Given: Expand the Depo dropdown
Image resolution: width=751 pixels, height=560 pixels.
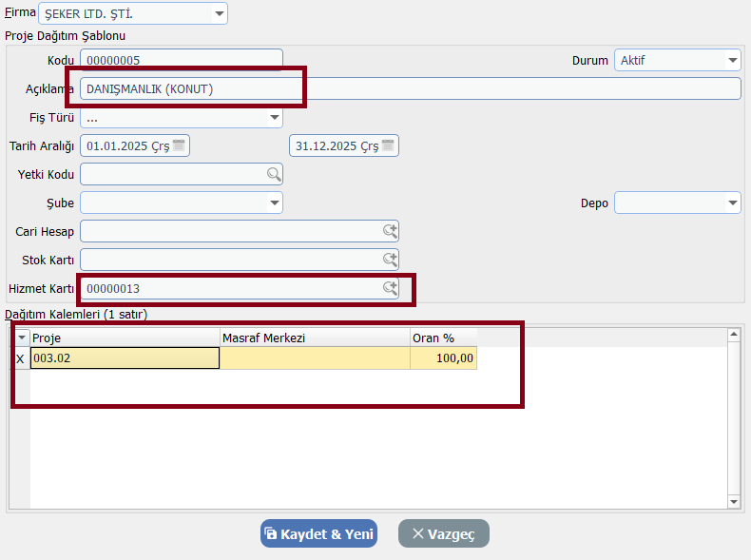Looking at the screenshot, I should pyautogui.click(x=732, y=203).
